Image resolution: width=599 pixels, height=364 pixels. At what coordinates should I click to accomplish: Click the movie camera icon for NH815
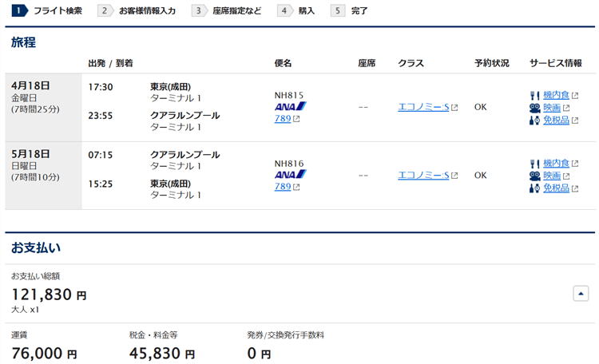click(535, 108)
